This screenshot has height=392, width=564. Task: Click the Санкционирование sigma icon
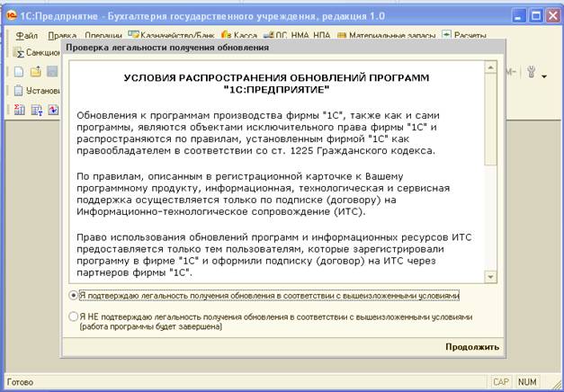pyautogui.click(x=19, y=53)
